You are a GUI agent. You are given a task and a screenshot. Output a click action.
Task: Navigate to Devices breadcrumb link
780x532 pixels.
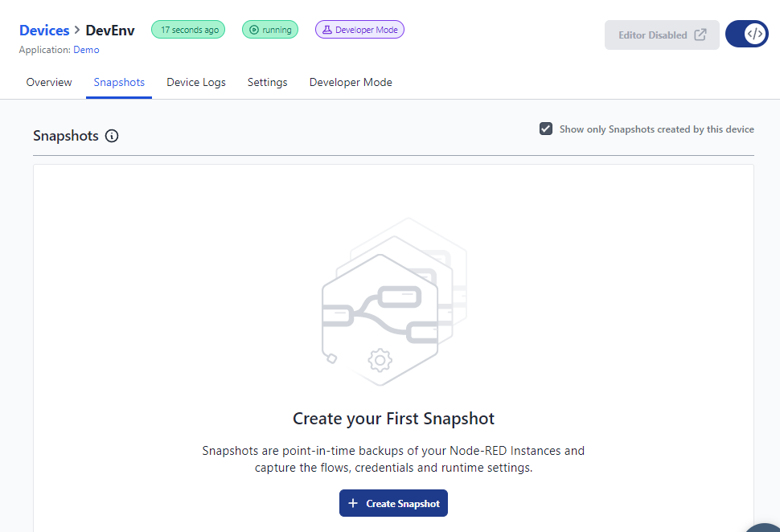point(44,31)
